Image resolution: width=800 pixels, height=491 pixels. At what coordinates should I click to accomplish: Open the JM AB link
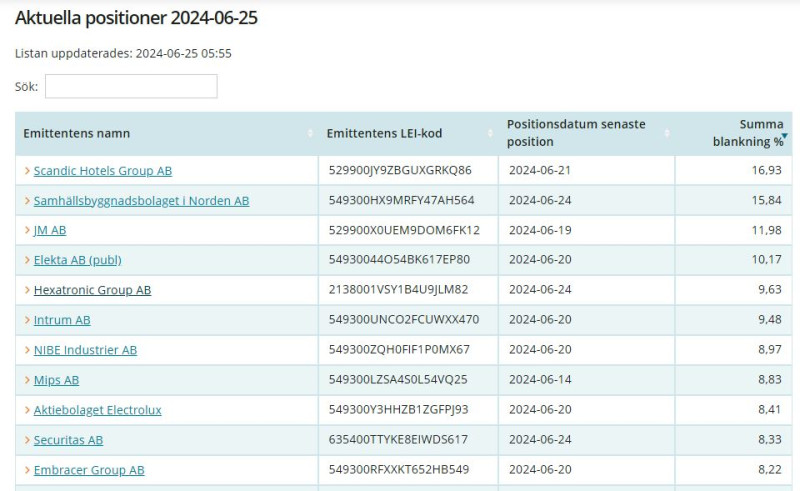click(x=50, y=230)
